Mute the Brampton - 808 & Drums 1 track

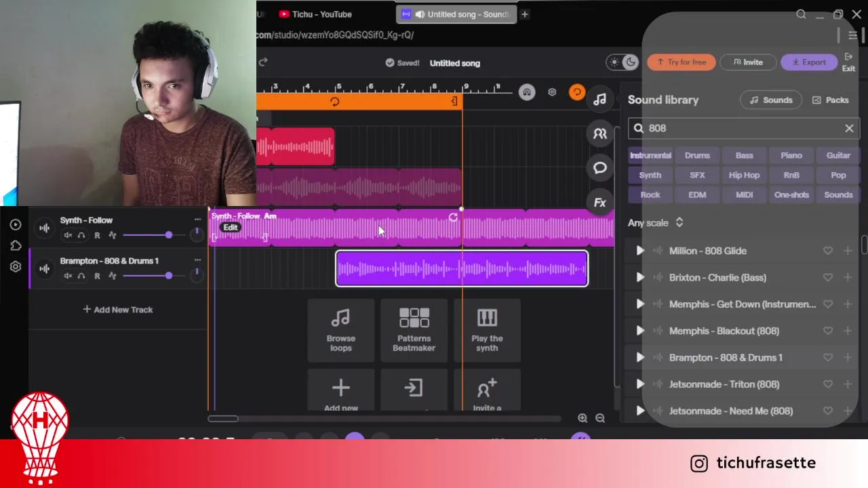pyautogui.click(x=68, y=276)
